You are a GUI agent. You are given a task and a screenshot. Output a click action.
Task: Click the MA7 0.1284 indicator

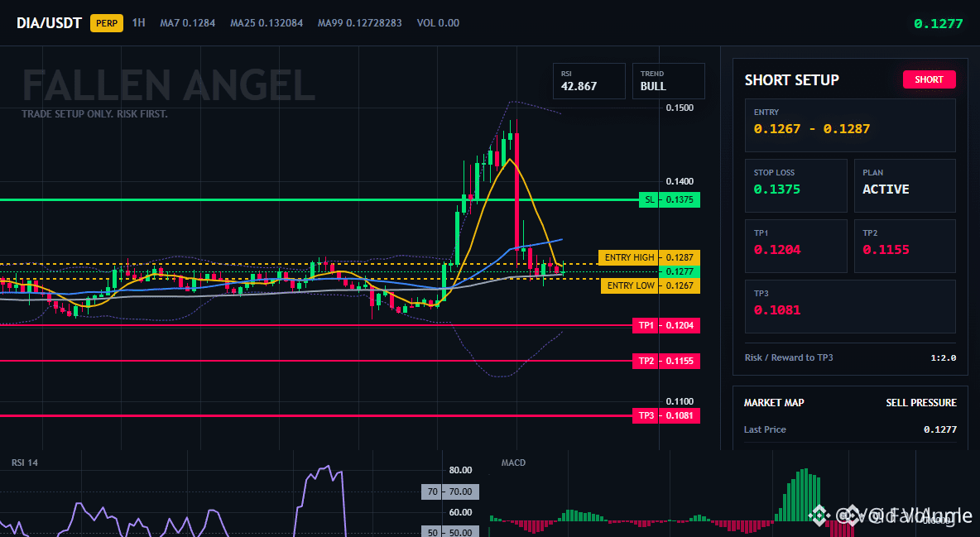point(188,23)
